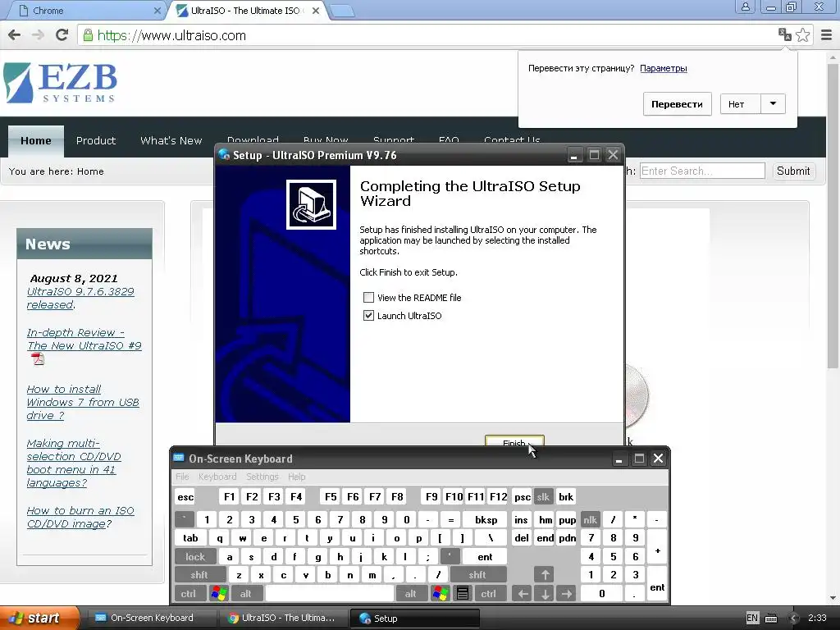Open the dropdown arrow next to Нет
The image size is (840, 630).
773,104
